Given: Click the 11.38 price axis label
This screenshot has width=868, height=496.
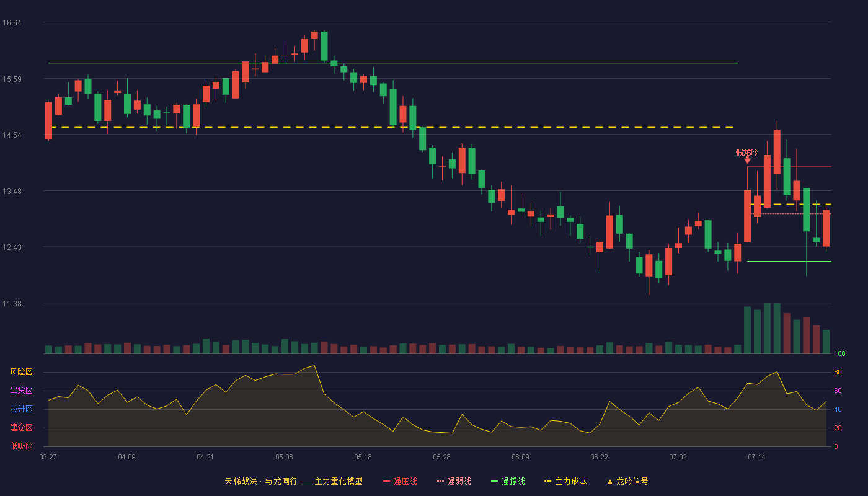Looking at the screenshot, I should click(x=12, y=303).
